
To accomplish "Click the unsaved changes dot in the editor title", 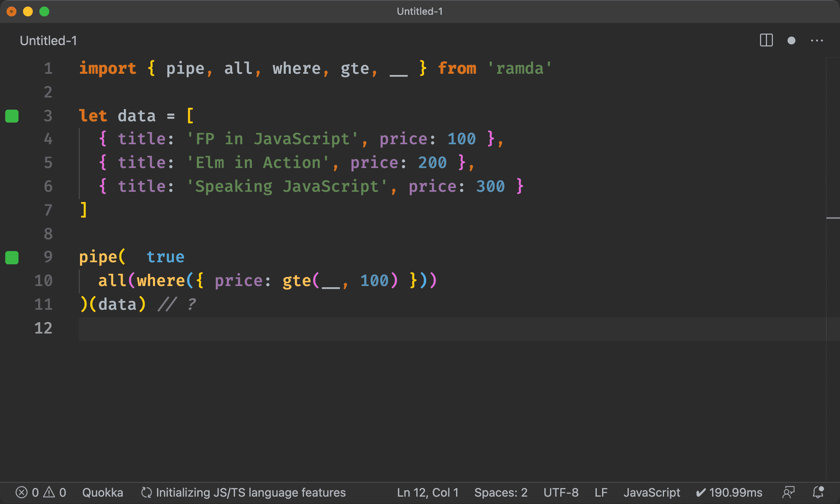I will point(791,41).
